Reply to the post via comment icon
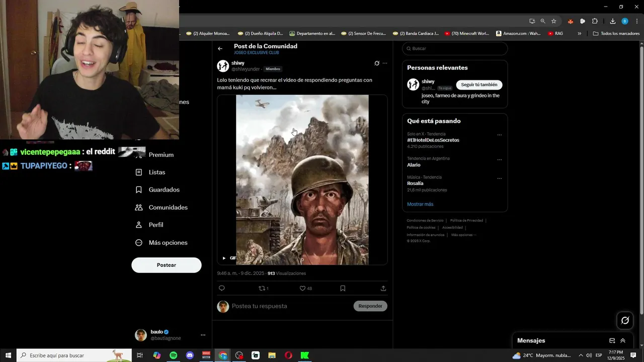Viewport: 644px width, 362px height. (221, 288)
